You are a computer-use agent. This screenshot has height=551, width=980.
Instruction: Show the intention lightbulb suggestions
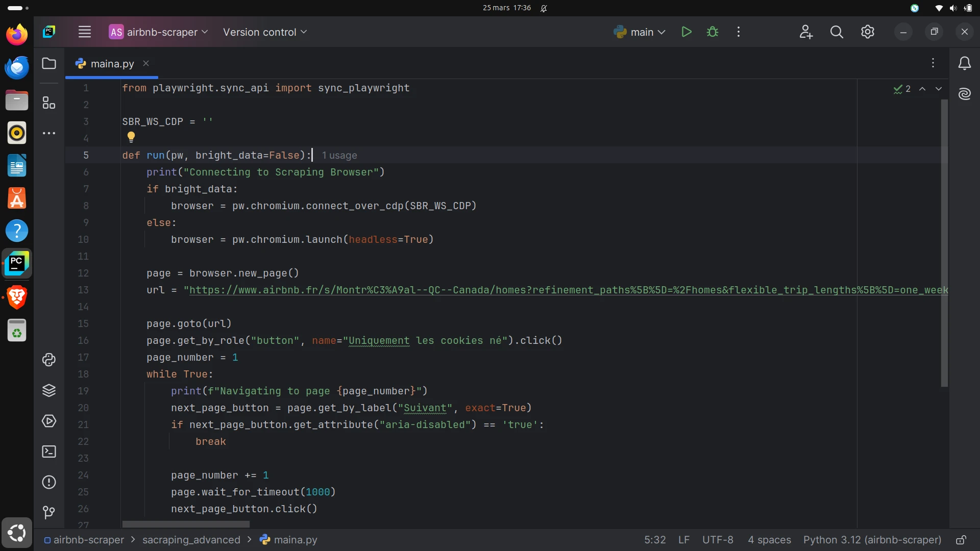[131, 137]
